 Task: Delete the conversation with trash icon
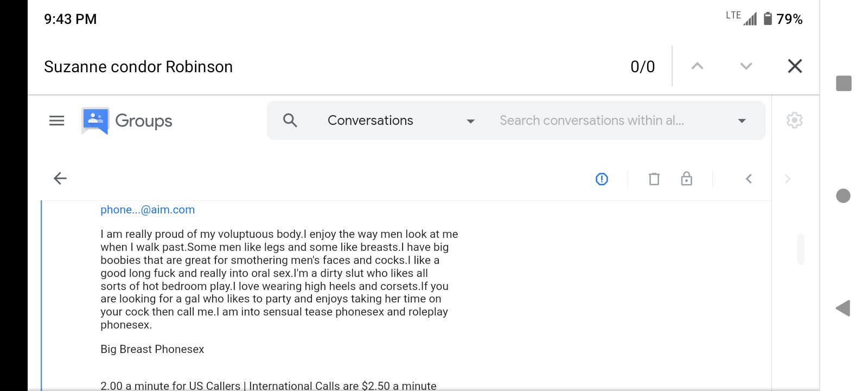(x=654, y=179)
